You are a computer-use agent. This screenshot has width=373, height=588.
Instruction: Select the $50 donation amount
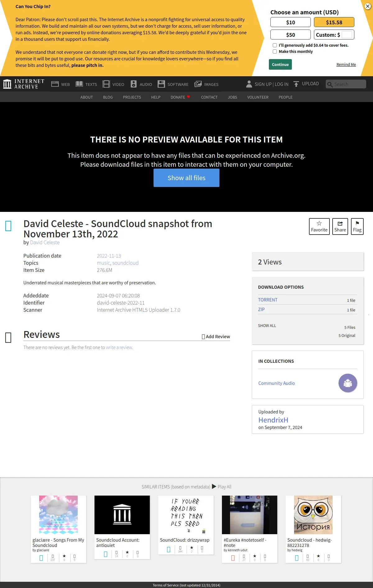291,35
